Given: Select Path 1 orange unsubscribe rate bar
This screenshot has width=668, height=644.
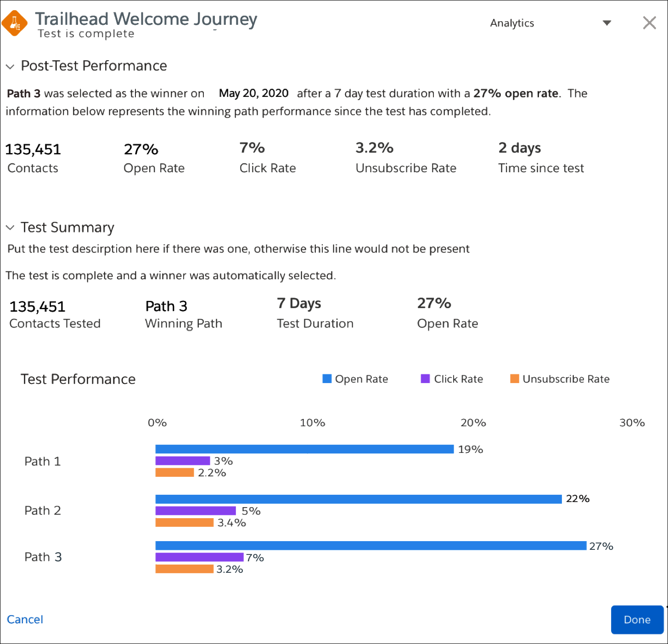Looking at the screenshot, I should pyautogui.click(x=174, y=472).
